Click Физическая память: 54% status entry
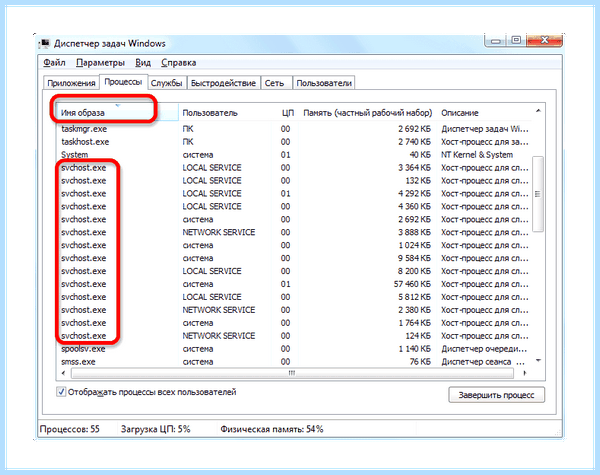This screenshot has height=475, width=600. tap(272, 429)
